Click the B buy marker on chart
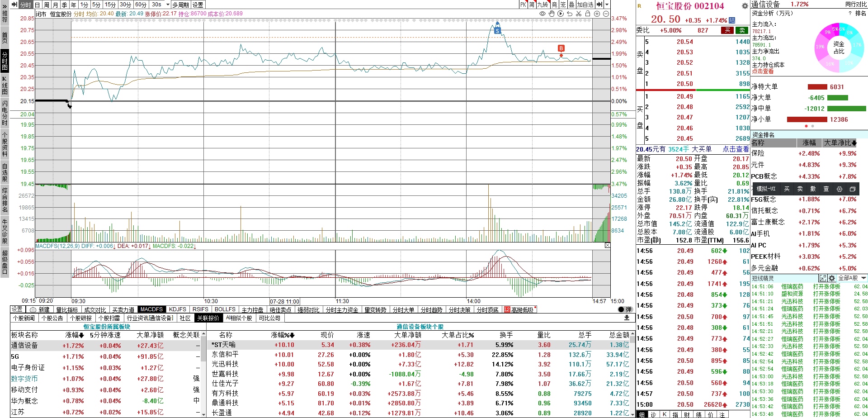Screen dimensions: 868x418 561,48
